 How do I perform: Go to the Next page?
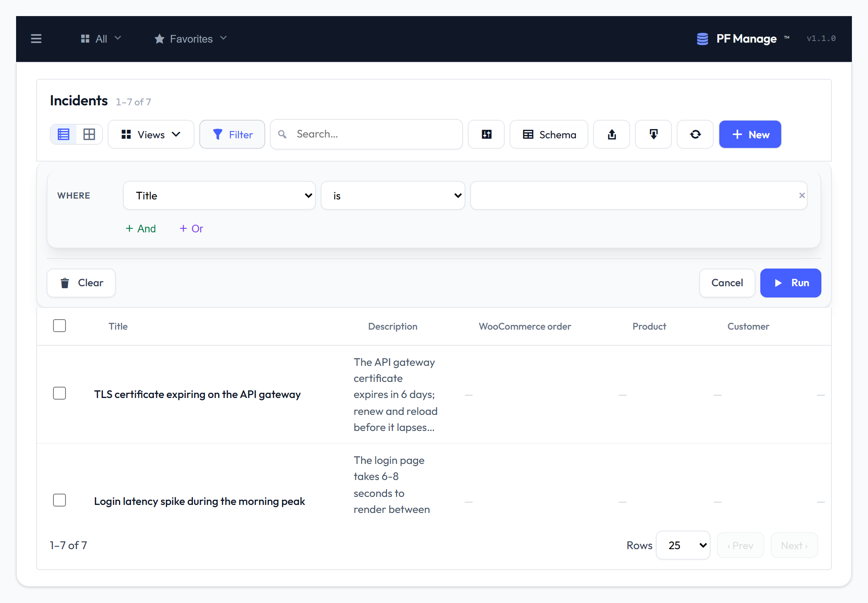(x=794, y=546)
